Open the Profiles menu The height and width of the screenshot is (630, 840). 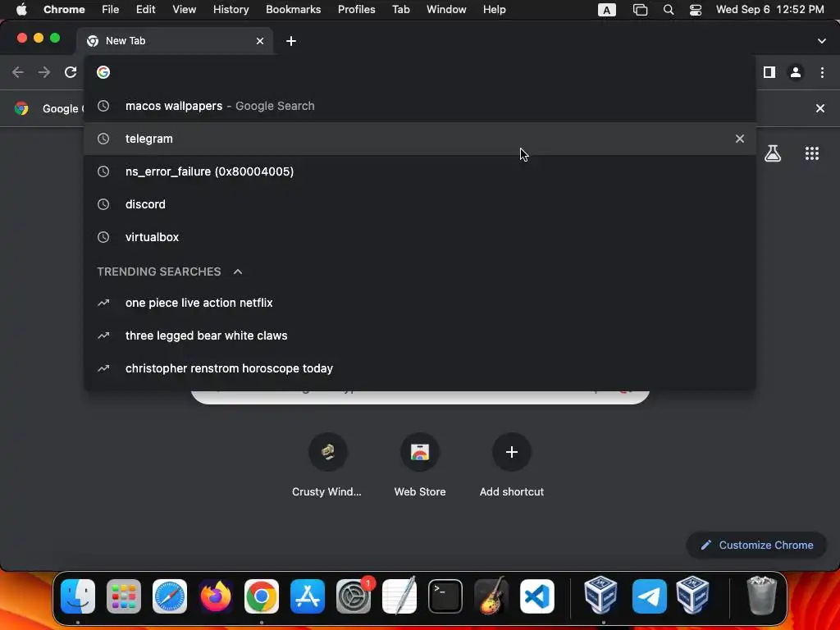pyautogui.click(x=356, y=10)
